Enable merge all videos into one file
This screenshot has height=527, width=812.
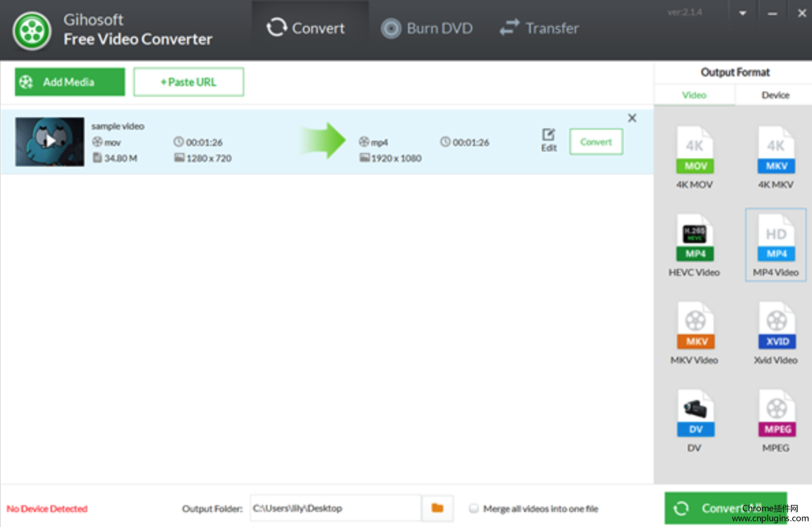click(x=474, y=509)
